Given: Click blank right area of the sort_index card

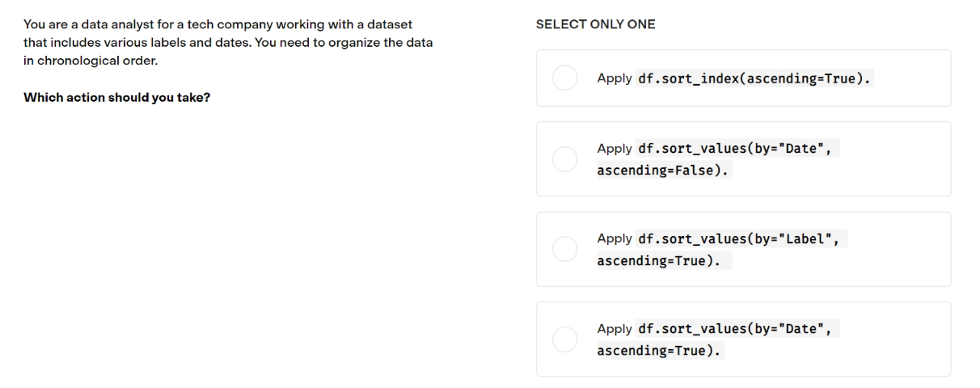Looking at the screenshot, I should [914, 78].
